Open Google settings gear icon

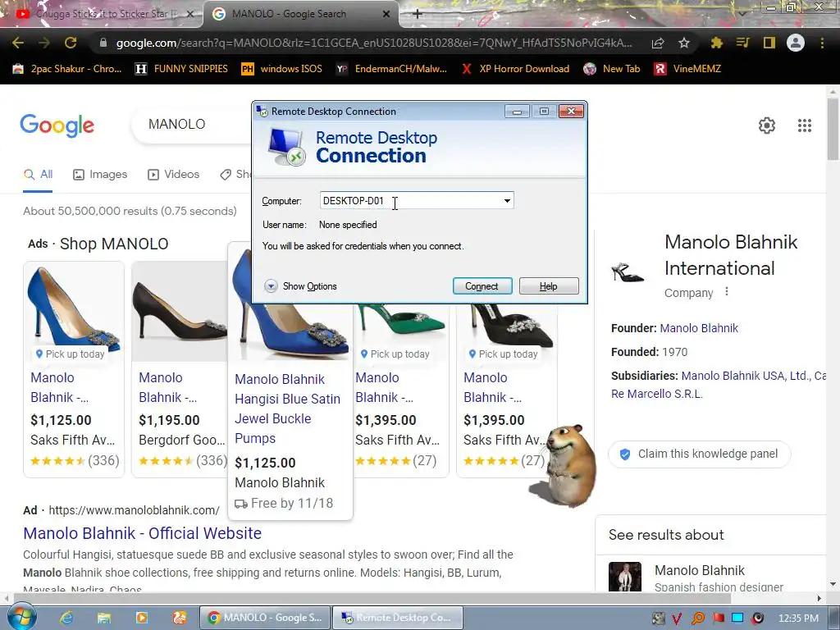coord(767,126)
